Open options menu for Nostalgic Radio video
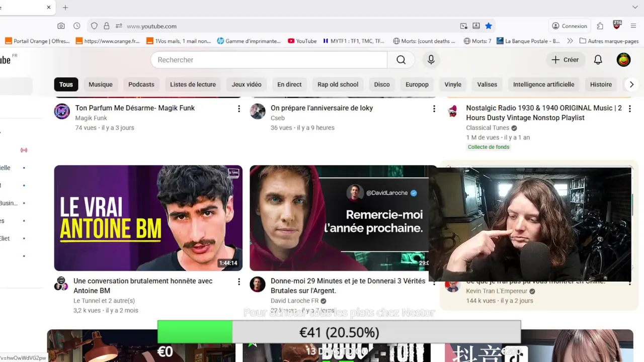644x362 pixels. click(x=629, y=109)
